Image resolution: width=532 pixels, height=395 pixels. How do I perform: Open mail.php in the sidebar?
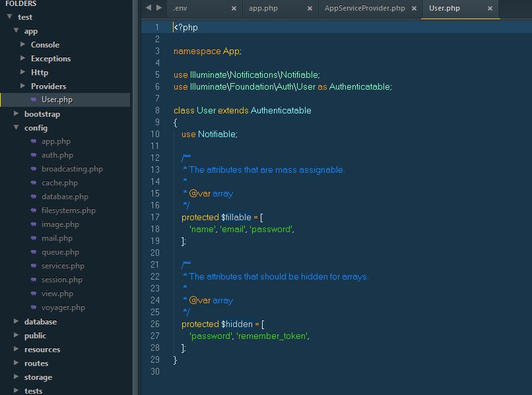(57, 238)
